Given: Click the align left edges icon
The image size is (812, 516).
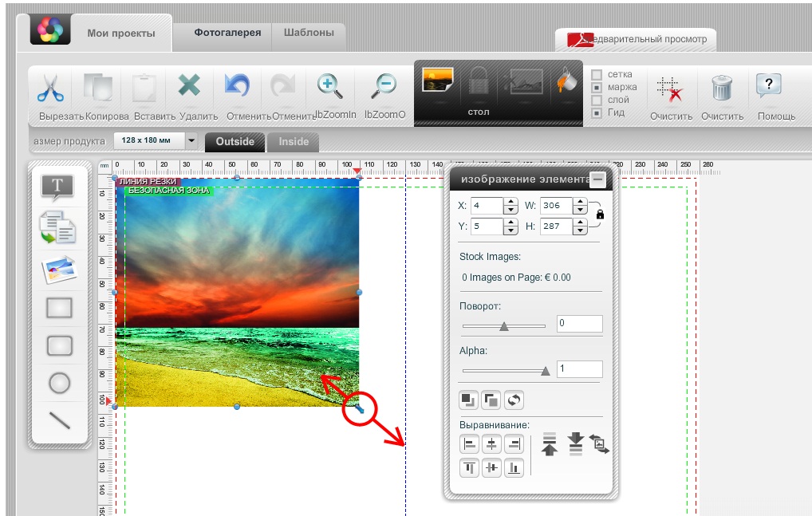Looking at the screenshot, I should click(x=470, y=445).
